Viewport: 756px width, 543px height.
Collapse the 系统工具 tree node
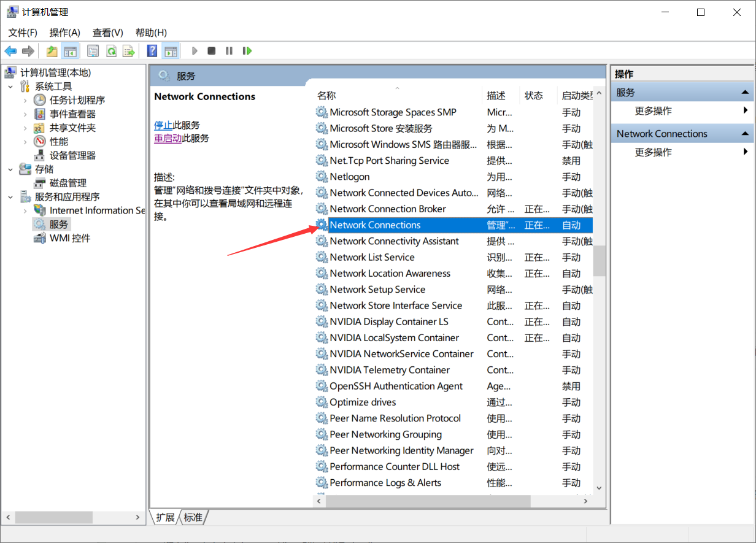[x=10, y=87]
